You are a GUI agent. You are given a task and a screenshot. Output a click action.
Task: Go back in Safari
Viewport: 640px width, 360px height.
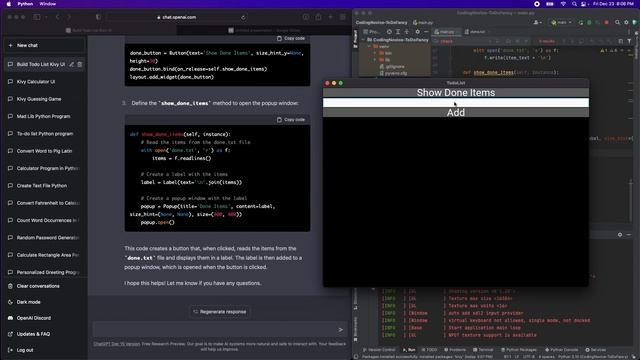pos(57,17)
